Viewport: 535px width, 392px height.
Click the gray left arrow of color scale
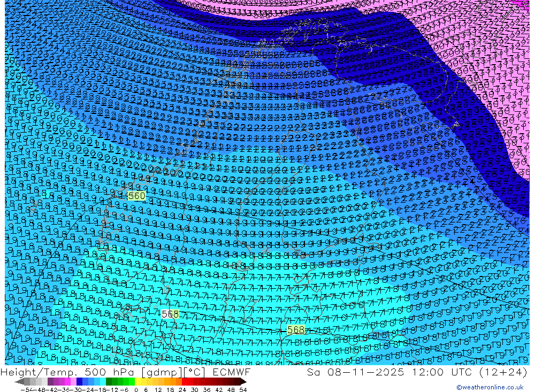tap(19, 382)
